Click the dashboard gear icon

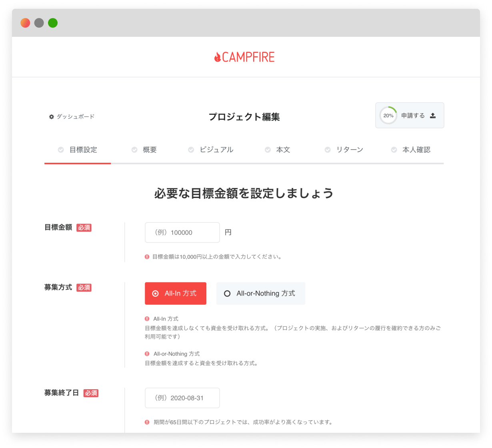tap(51, 117)
